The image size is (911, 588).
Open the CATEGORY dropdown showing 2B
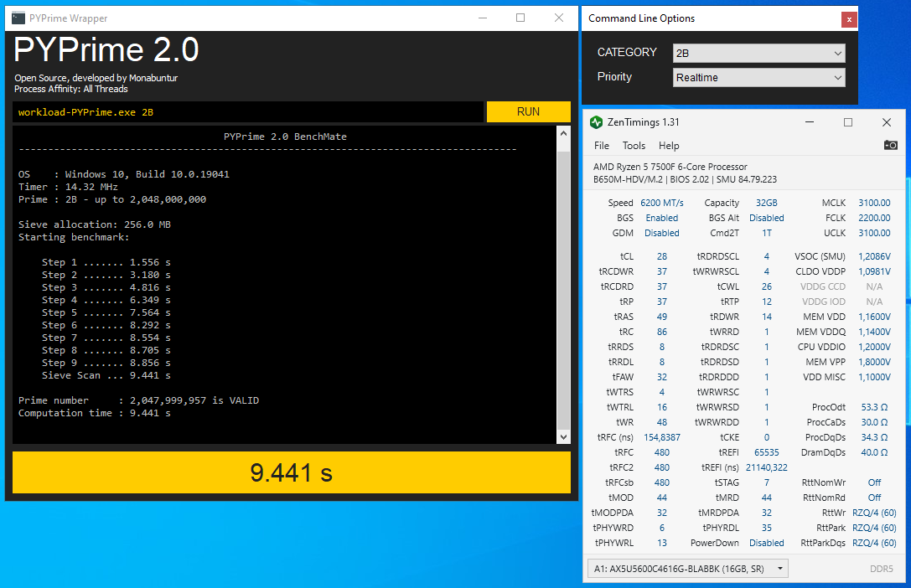(x=758, y=53)
